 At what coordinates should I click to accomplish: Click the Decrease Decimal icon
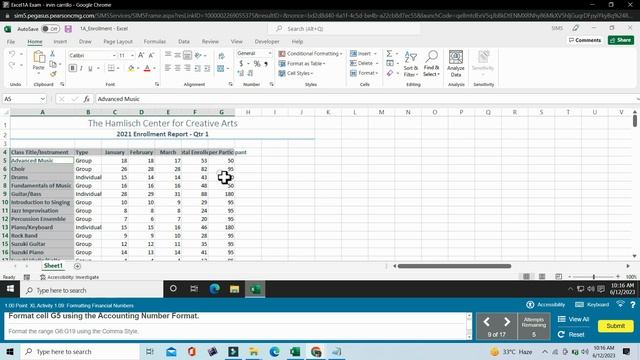pyautogui.click(x=250, y=73)
